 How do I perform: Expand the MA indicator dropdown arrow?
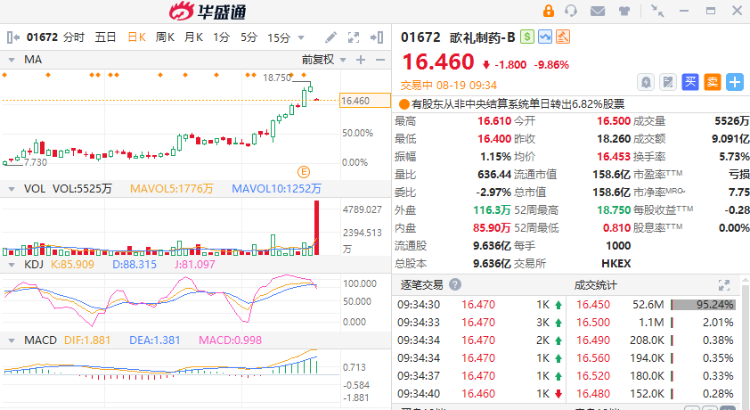(11, 60)
